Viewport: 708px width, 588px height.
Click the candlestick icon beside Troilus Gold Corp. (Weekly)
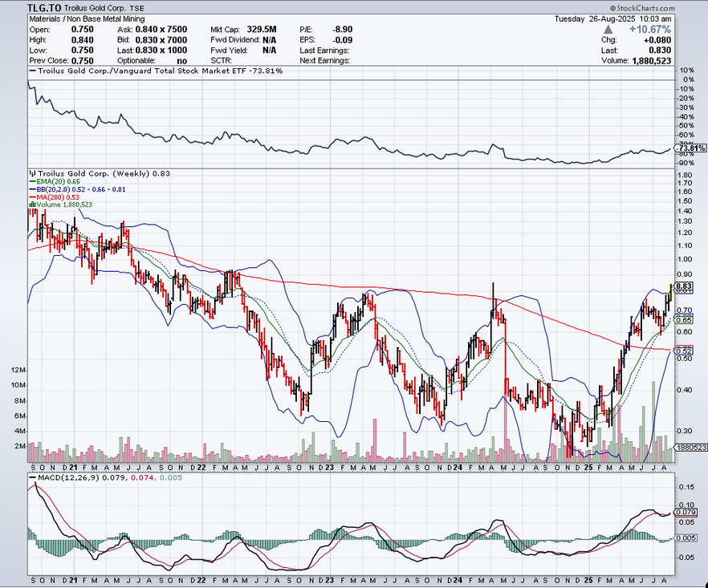coord(32,174)
